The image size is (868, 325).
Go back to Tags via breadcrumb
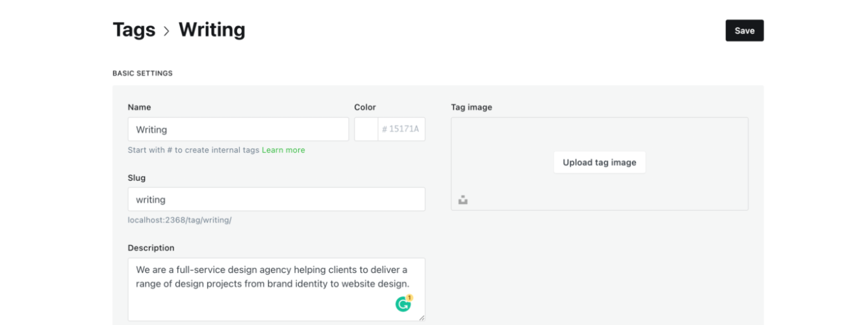134,30
